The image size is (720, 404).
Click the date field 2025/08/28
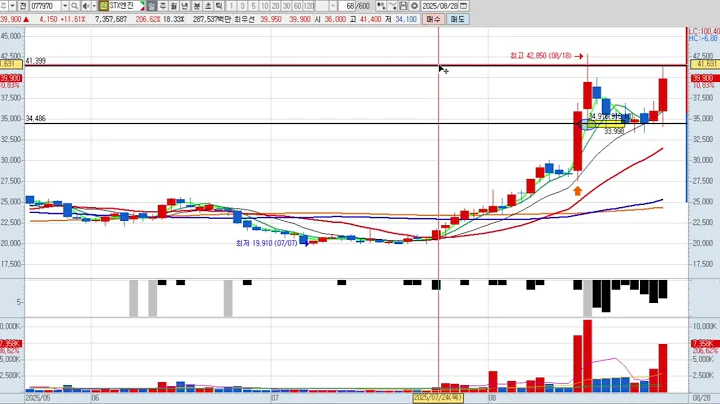click(440, 6)
